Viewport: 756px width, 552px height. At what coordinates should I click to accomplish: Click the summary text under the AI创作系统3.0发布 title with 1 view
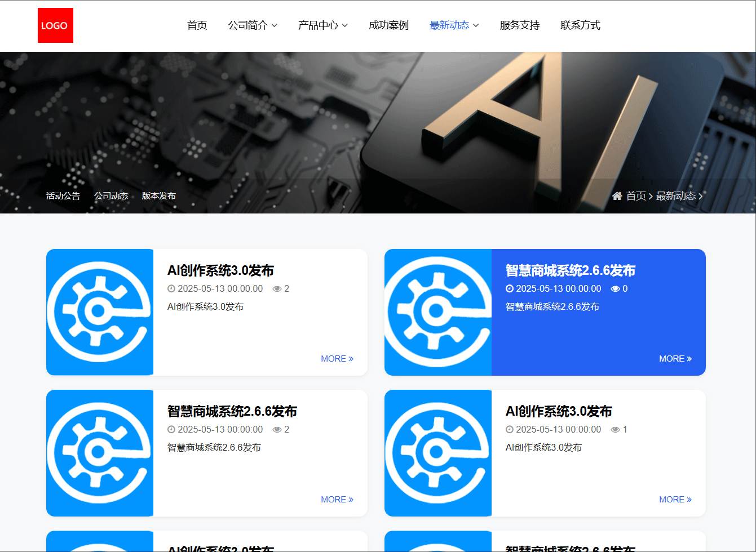click(544, 448)
